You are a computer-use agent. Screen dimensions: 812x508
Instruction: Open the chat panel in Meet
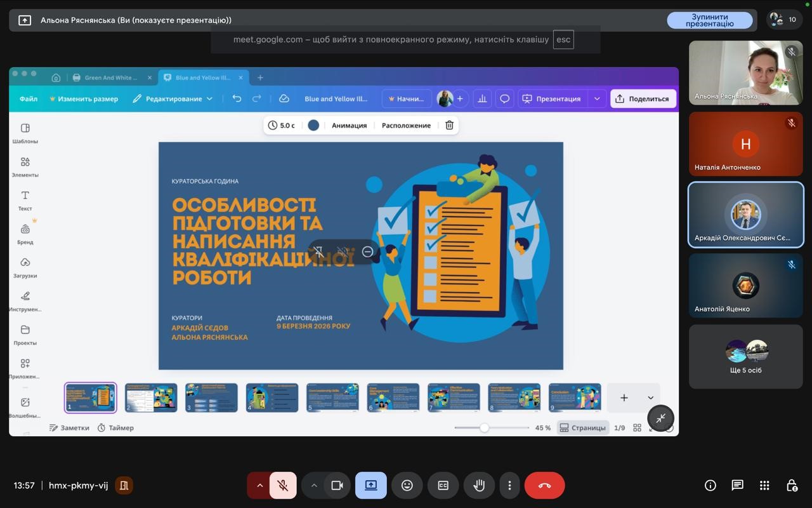point(737,485)
